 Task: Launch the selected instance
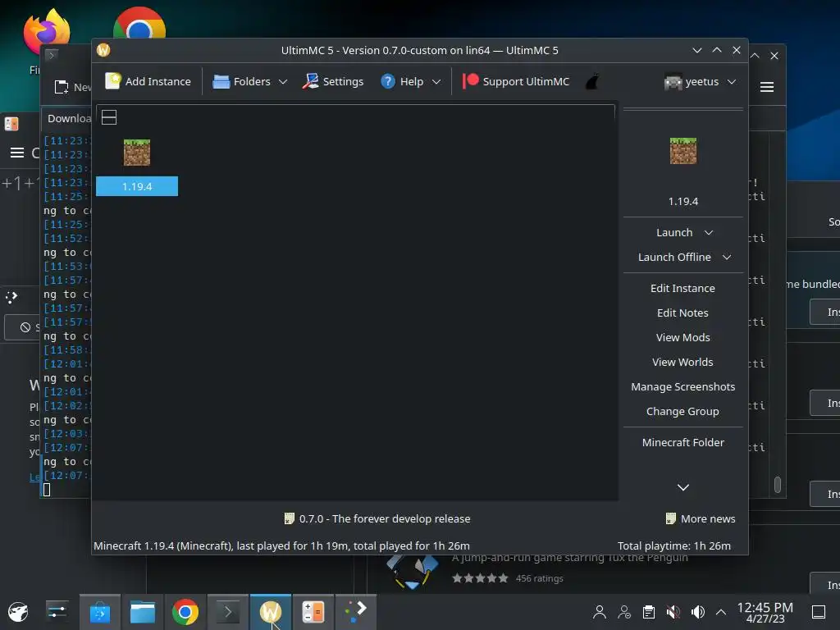[x=674, y=232]
